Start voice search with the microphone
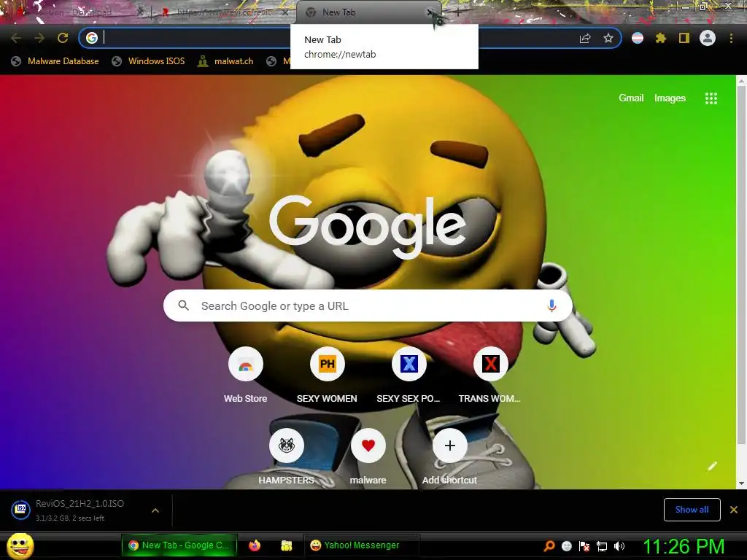The image size is (747, 560). tap(551, 306)
